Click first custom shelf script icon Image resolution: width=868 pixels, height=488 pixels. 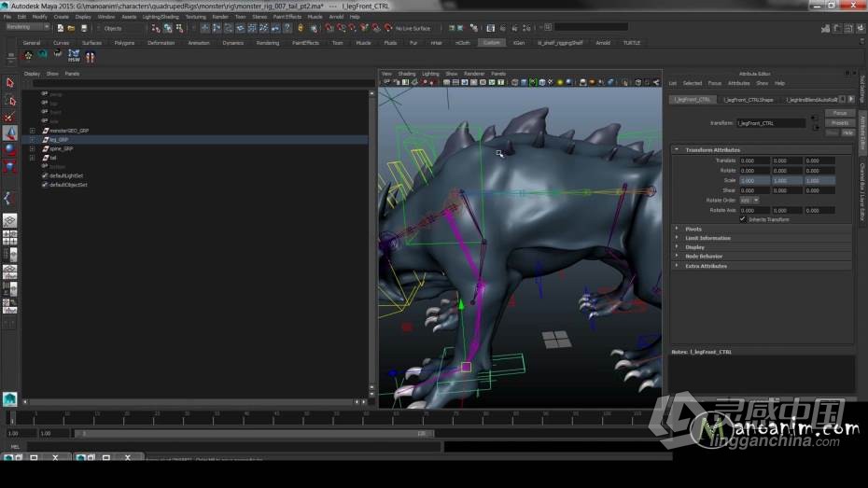tap(28, 55)
